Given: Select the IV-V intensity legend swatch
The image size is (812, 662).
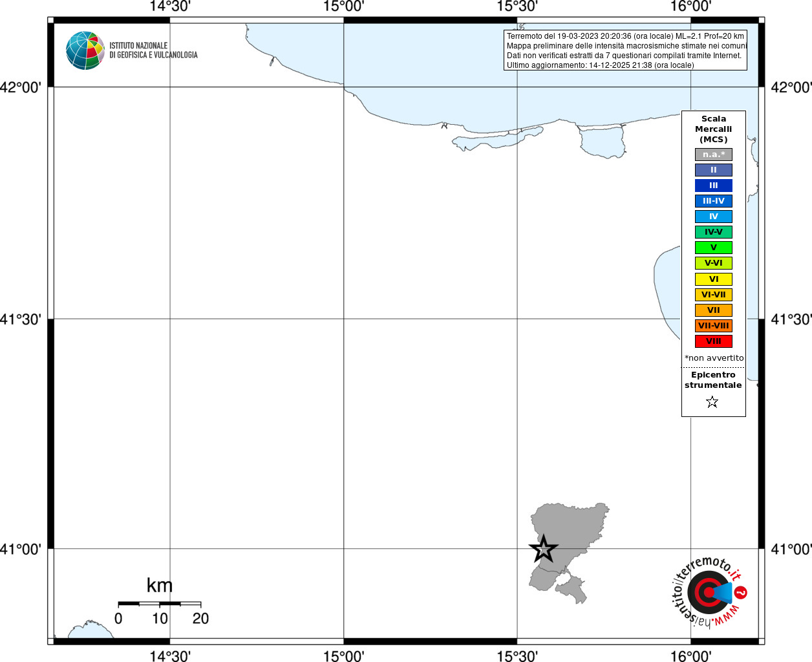Looking at the screenshot, I should (x=714, y=232).
